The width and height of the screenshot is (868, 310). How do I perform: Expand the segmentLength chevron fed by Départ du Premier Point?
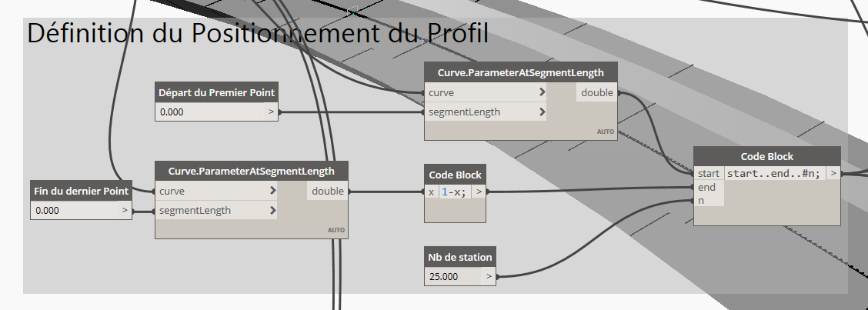point(542,112)
